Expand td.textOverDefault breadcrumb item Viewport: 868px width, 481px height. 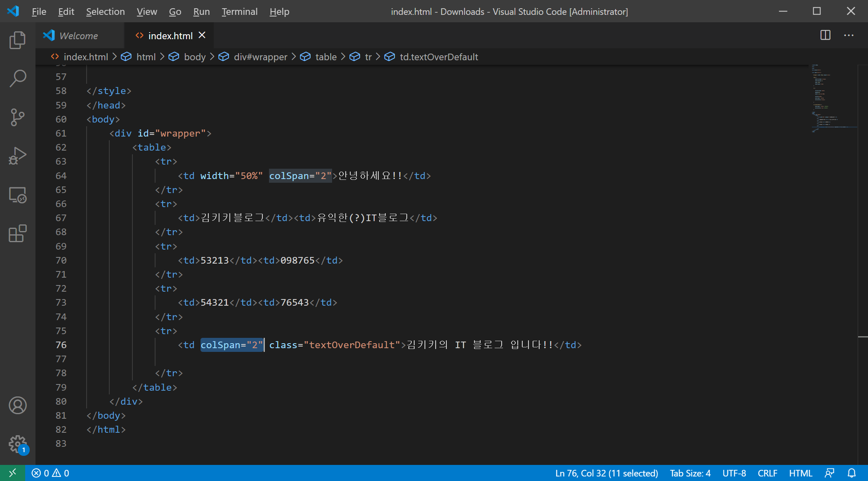coord(438,57)
